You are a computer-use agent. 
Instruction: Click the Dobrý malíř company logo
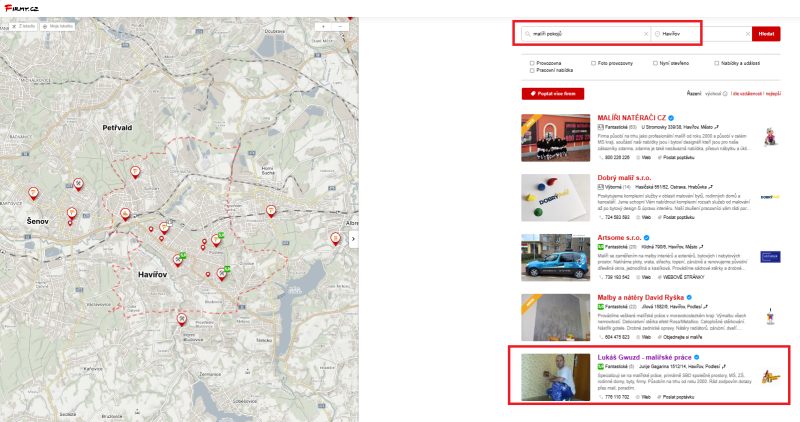coord(770,197)
